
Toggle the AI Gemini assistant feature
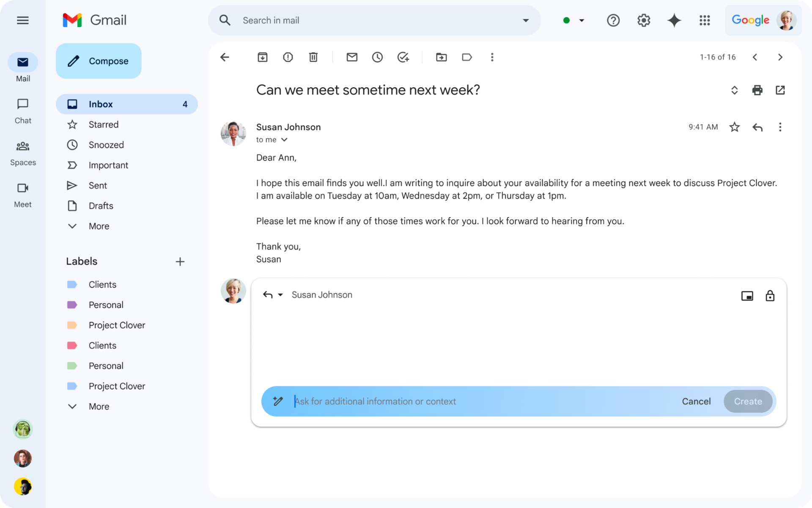(674, 20)
